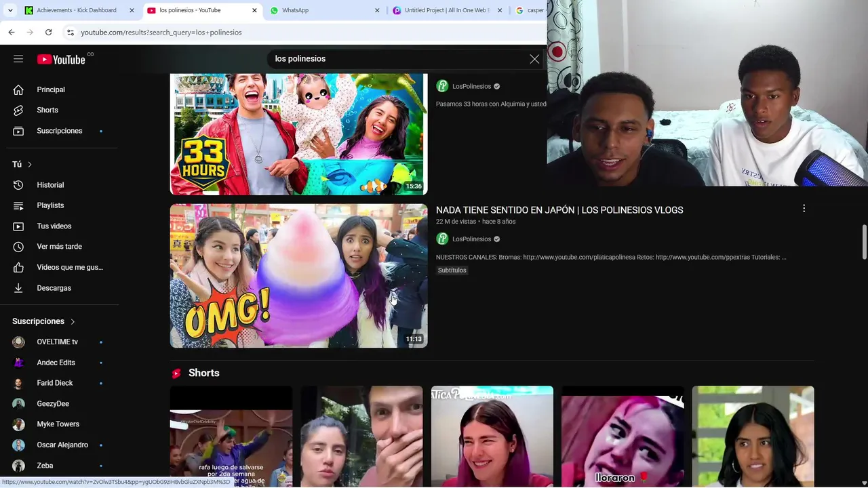The width and height of the screenshot is (868, 488).
Task: Play the OMG cotton candy video thumbnail
Action: [298, 276]
